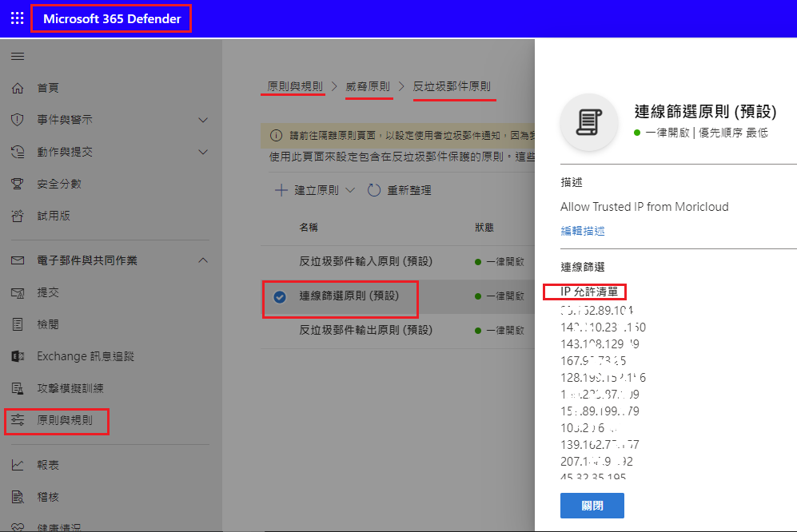Image resolution: width=797 pixels, height=532 pixels.
Task: Click the 安全分數 trophy icon
Action: point(18,184)
